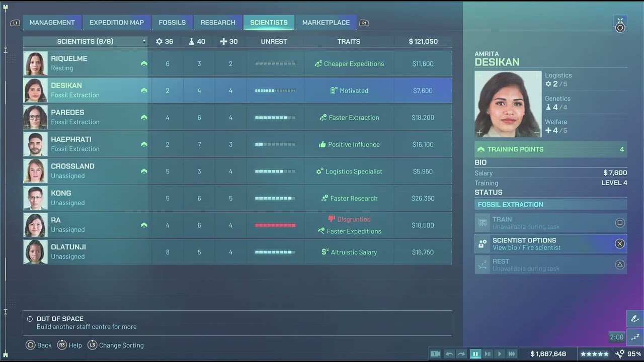
Task: Click the Faster Expeditions trait icon
Action: 321,231
